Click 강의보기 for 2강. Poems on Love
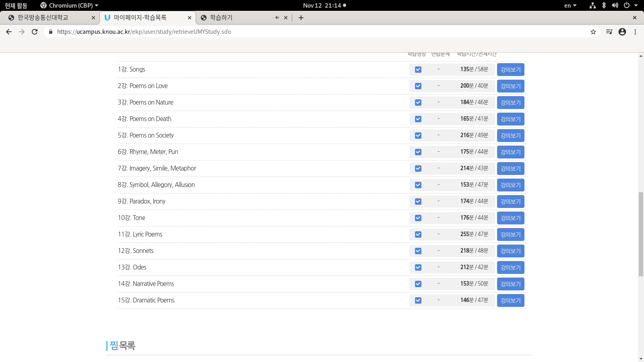644x362 pixels. click(510, 86)
